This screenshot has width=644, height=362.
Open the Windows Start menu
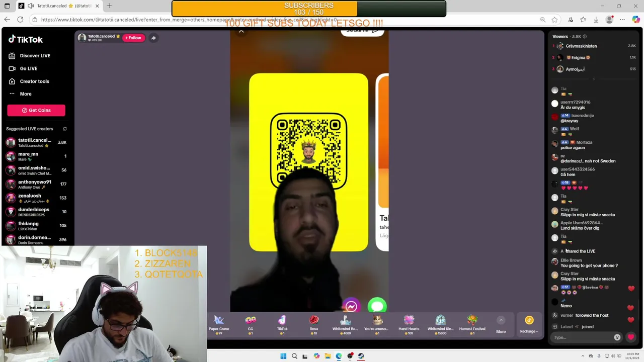[283, 356]
